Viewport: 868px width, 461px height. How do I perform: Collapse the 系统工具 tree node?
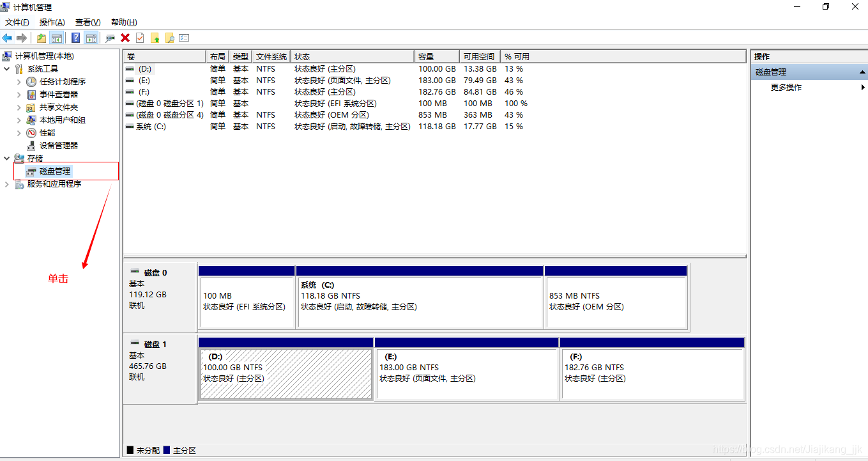7,69
